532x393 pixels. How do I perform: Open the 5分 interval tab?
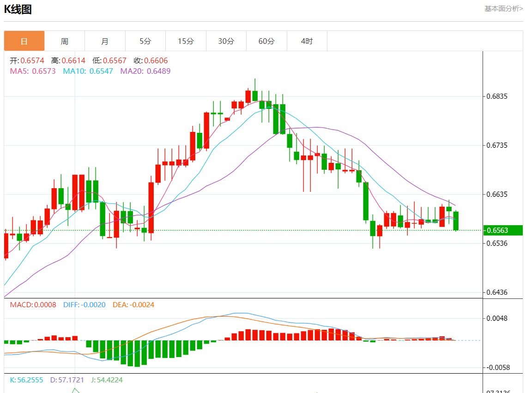click(145, 41)
